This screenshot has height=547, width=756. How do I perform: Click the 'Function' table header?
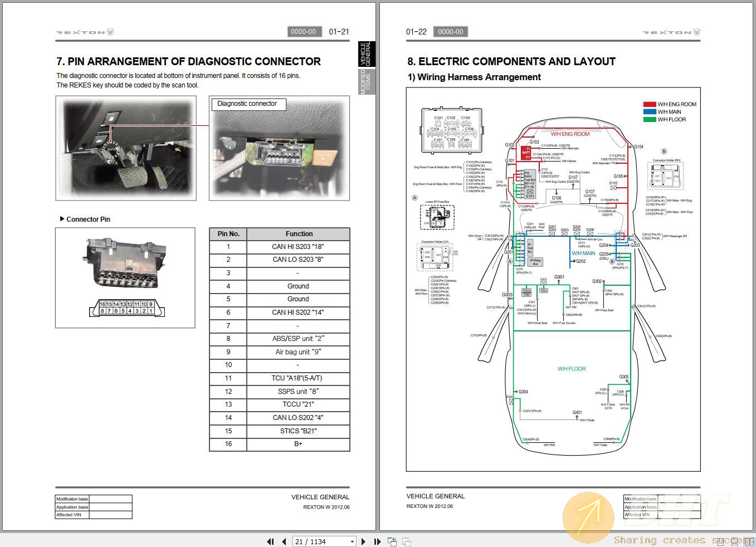[x=299, y=234]
